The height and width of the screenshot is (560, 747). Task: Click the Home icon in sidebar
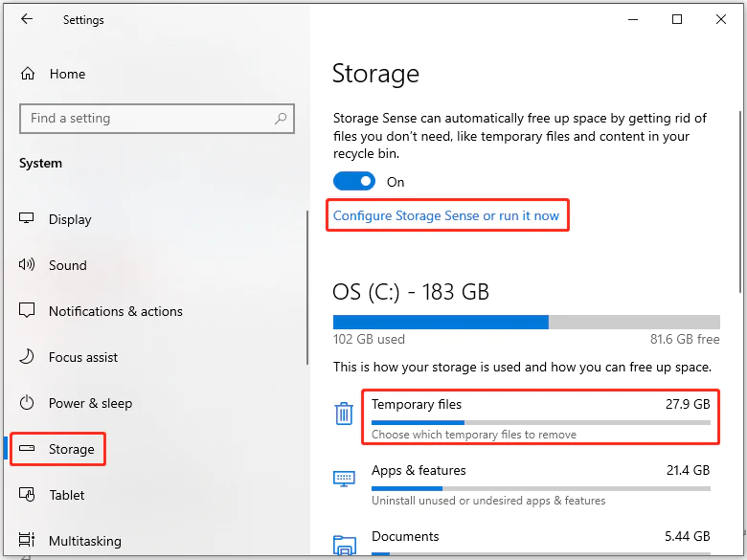coord(28,74)
